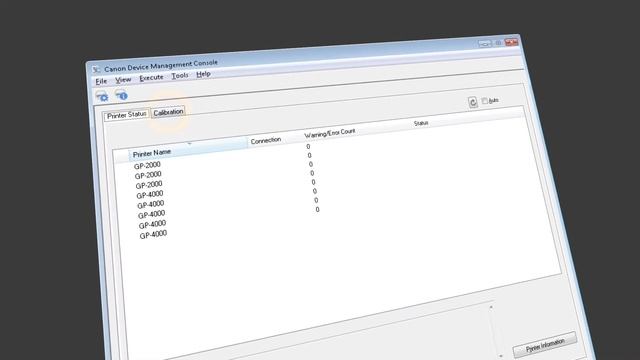The image size is (640, 360).
Task: Close the Canon Device Management Console window
Action: click(511, 42)
